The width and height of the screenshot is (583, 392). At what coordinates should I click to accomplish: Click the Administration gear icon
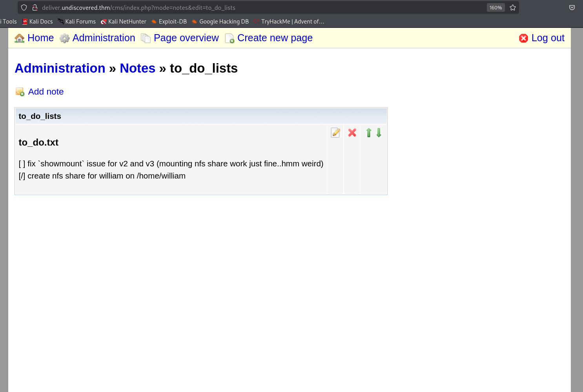point(64,38)
